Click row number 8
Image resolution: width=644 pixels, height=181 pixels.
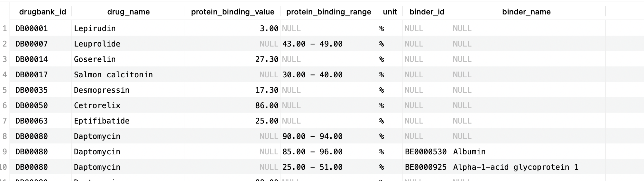pos(5,136)
